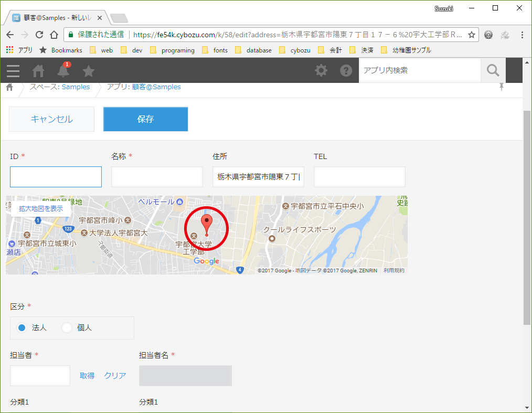Click the small home breadcrumb icon
The image size is (532, 413).
point(9,87)
